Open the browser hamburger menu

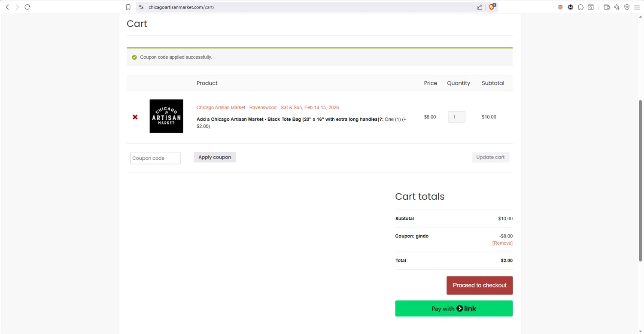tap(637, 7)
